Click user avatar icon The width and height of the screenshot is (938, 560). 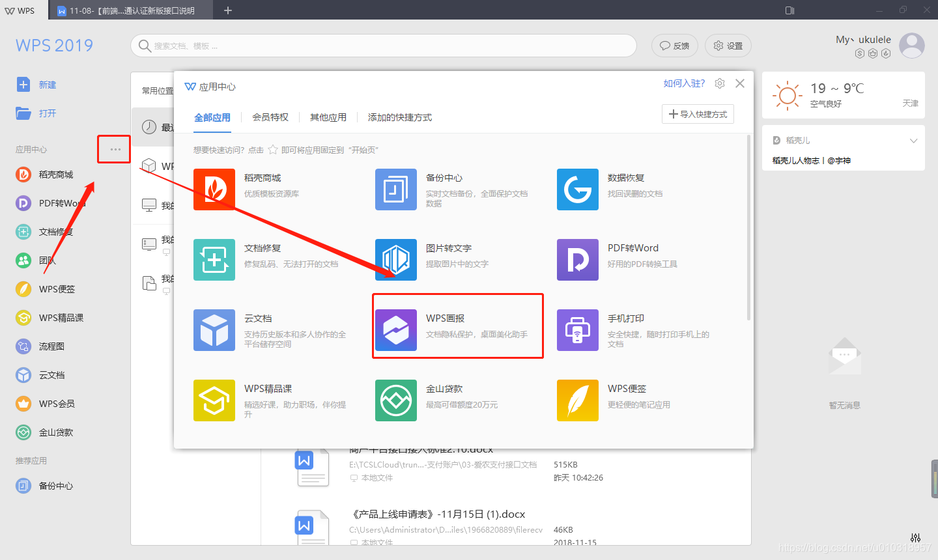912,46
